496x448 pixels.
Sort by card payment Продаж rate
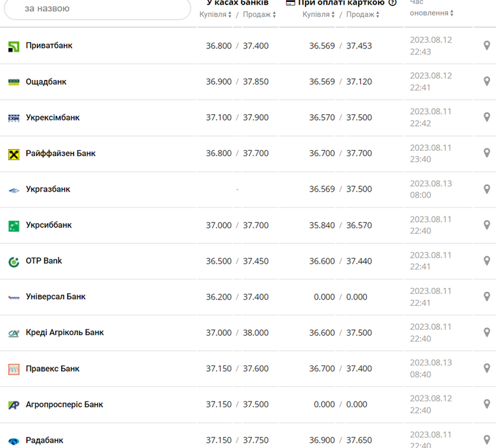[x=363, y=14]
